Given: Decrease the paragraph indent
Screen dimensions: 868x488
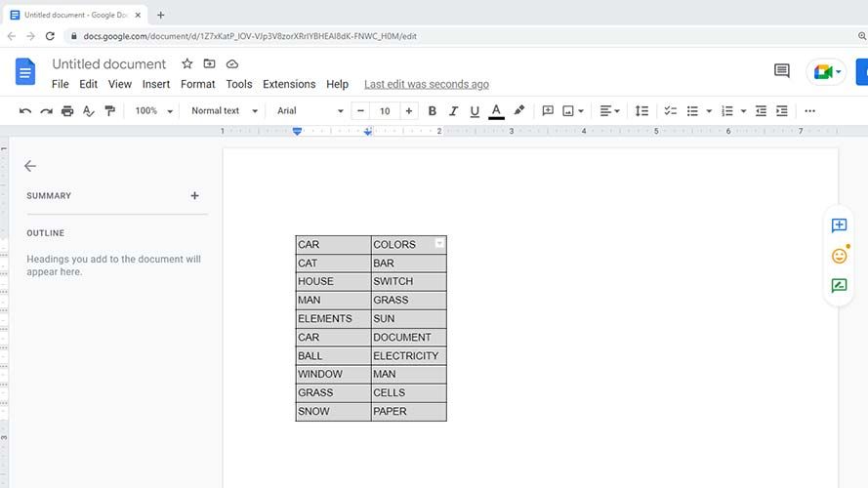Looking at the screenshot, I should pos(762,111).
